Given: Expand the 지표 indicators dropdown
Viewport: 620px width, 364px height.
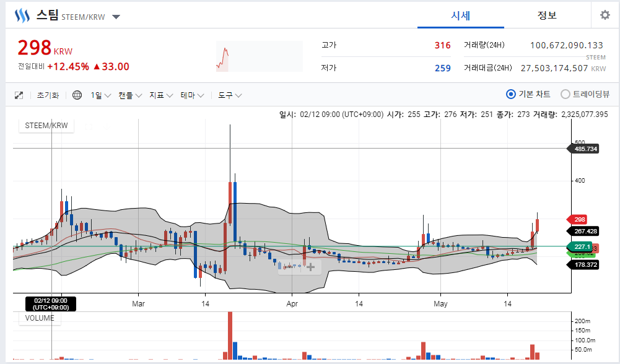Looking at the screenshot, I should [160, 95].
